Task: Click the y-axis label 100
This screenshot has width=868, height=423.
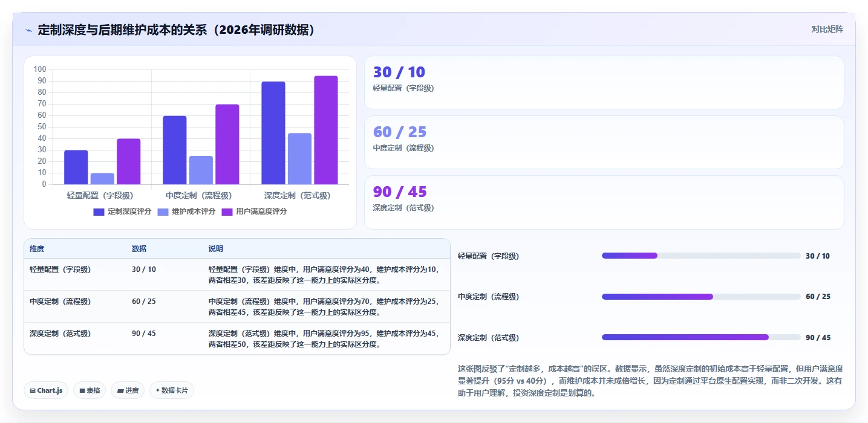Action: pyautogui.click(x=40, y=69)
